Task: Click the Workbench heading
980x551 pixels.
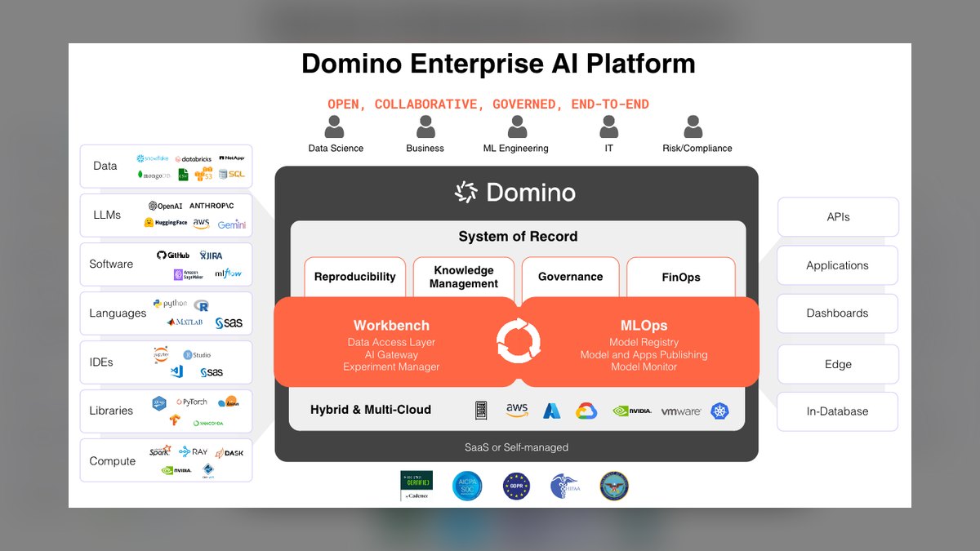Action: 391,326
